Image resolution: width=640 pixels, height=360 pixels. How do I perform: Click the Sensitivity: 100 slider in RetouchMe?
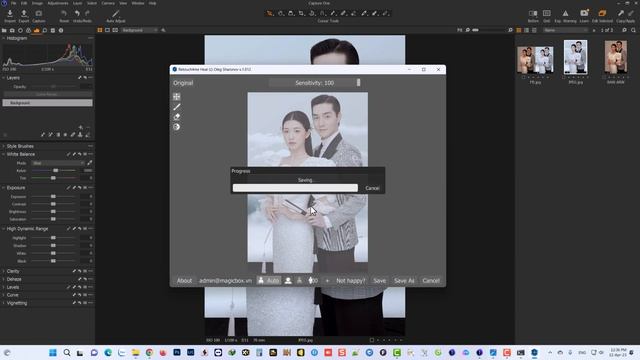pyautogui.click(x=314, y=83)
